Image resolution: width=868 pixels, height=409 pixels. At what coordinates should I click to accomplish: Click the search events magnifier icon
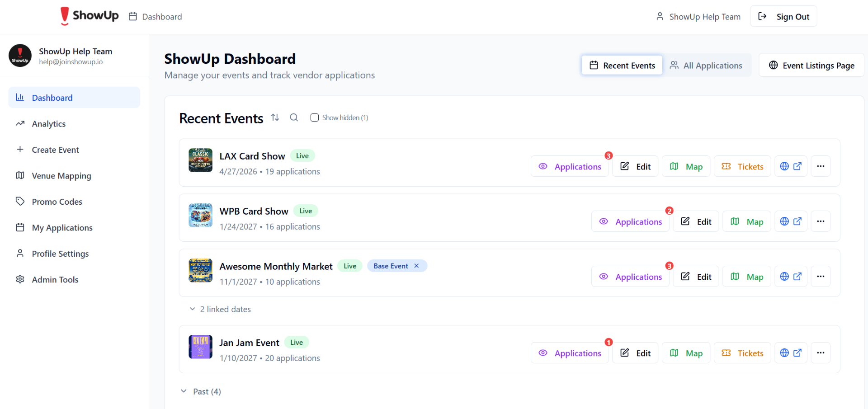click(294, 118)
